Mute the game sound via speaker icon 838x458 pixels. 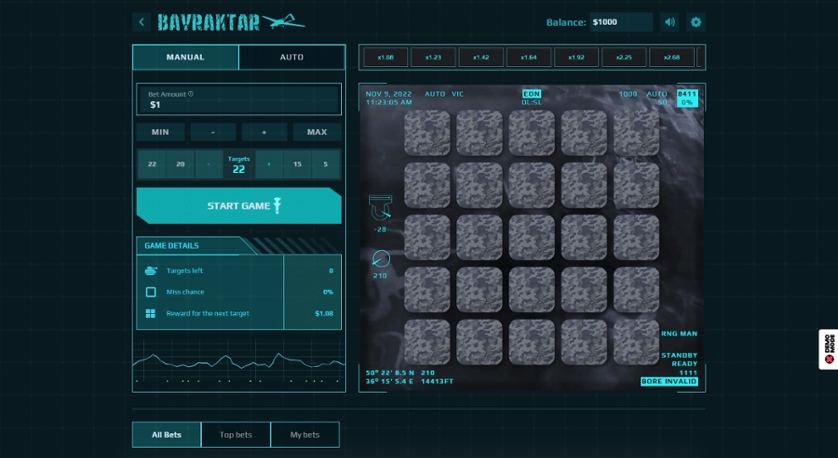point(669,22)
